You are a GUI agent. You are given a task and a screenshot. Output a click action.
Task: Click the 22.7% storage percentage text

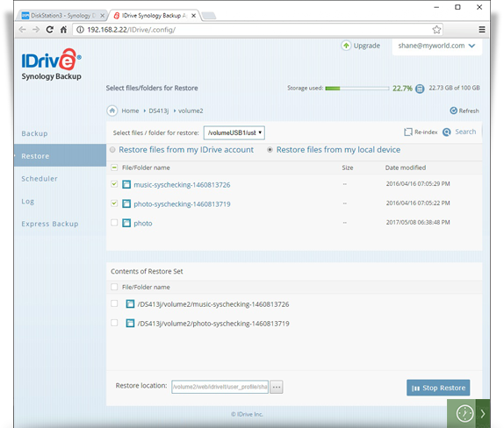click(x=402, y=89)
